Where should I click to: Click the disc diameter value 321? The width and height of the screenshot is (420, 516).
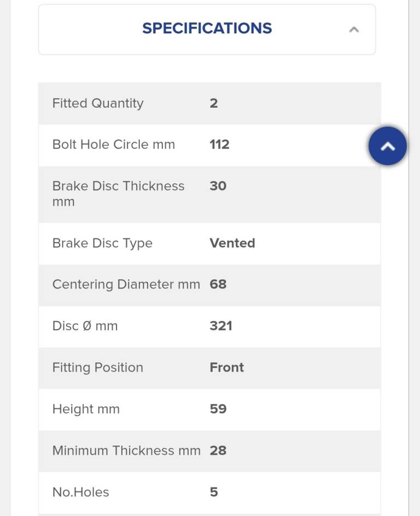[221, 326]
